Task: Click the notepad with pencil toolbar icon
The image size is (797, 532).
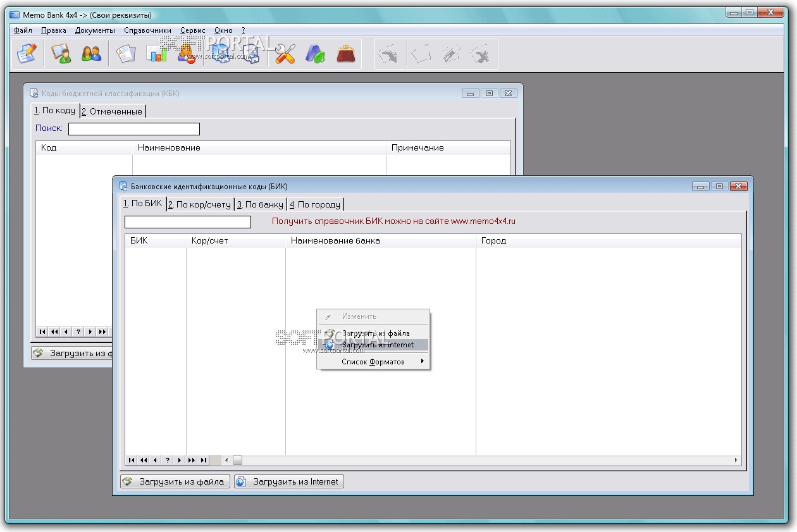Action: point(27,54)
